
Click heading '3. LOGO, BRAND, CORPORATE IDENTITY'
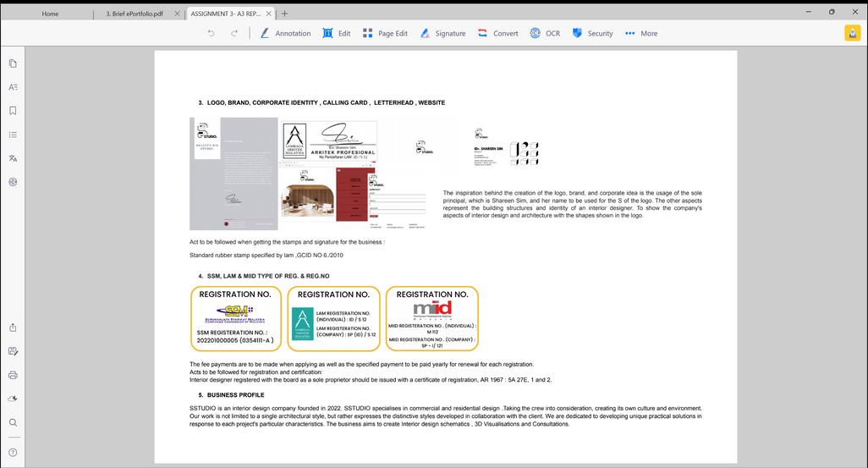click(321, 102)
